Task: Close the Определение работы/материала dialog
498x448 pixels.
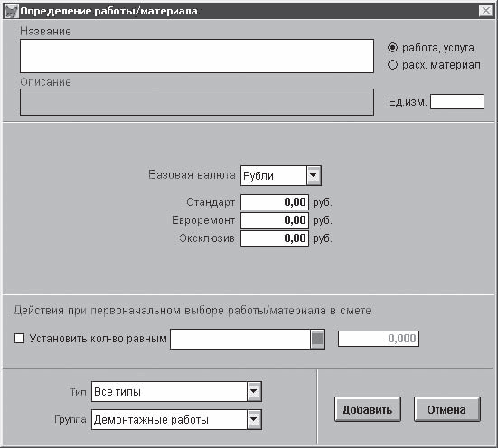Action: point(485,11)
